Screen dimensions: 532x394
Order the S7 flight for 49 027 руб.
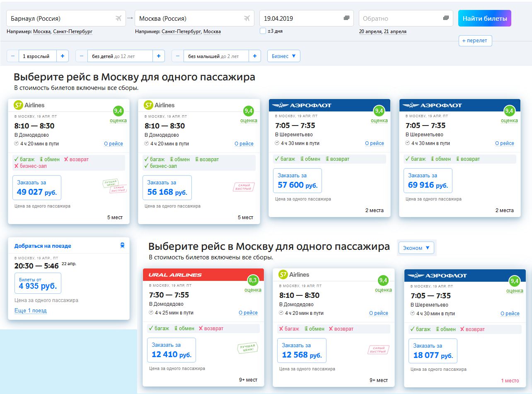(x=37, y=188)
